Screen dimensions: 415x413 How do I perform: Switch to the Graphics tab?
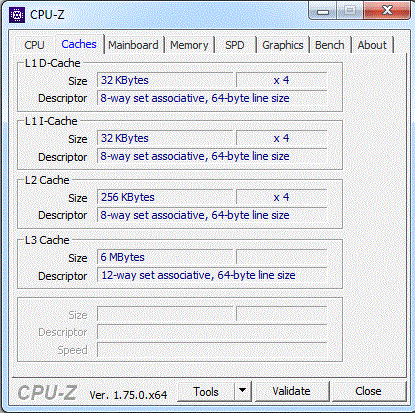tap(283, 45)
